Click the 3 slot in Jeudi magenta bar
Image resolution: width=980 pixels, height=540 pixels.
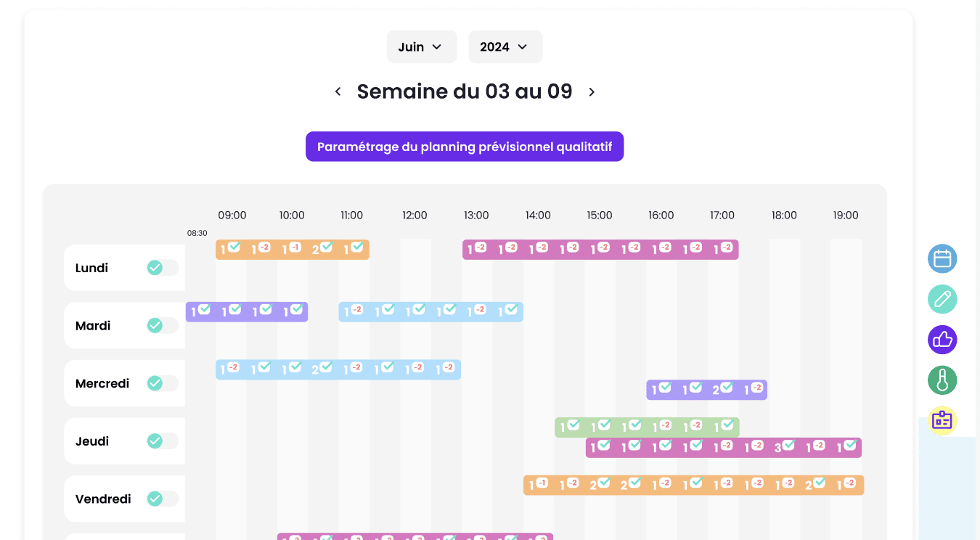point(784,448)
